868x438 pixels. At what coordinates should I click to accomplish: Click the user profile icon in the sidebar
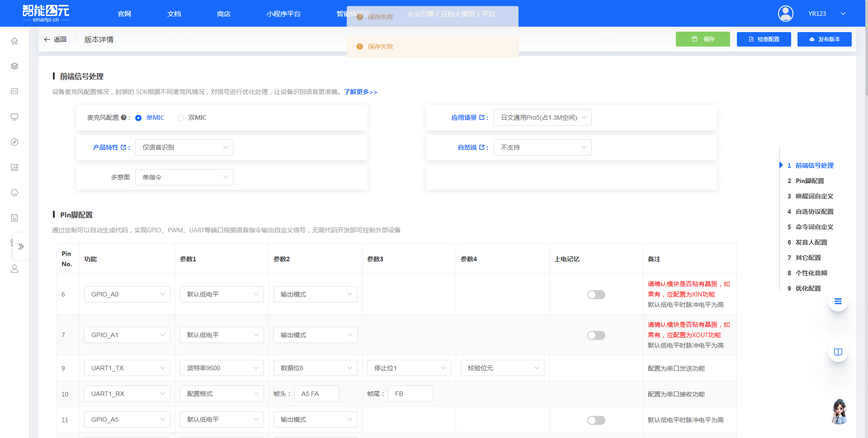pyautogui.click(x=14, y=268)
